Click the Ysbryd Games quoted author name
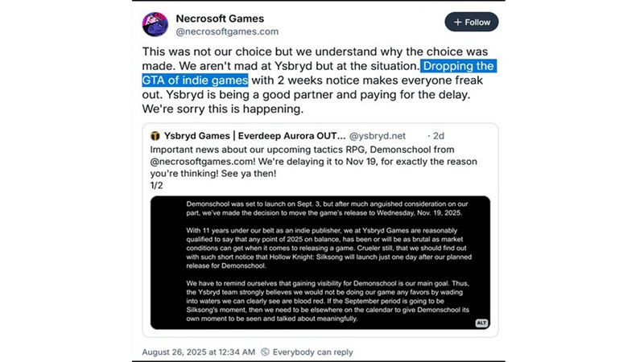644x362 pixels. (x=254, y=136)
